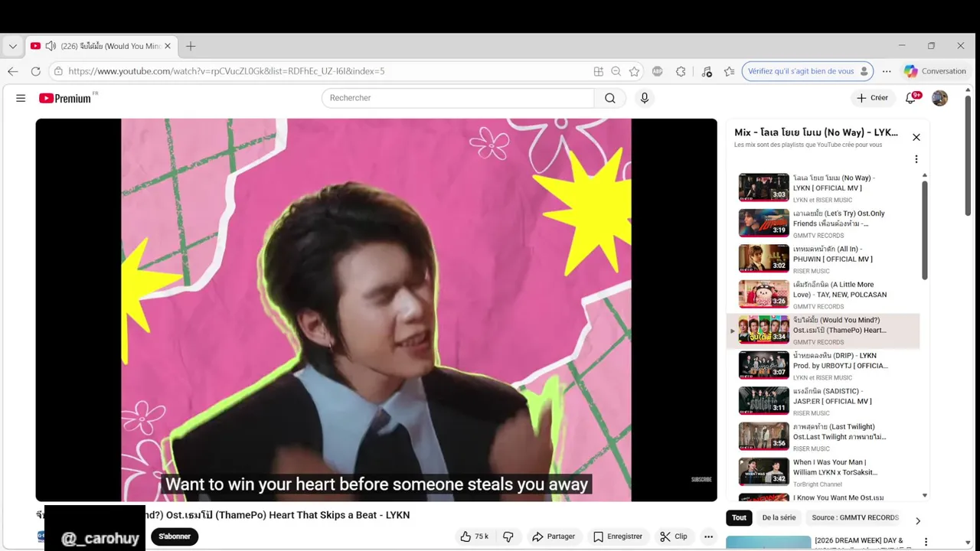Screen dimensions: 980x551
Task: Click the browser address bar URL
Action: pos(227,71)
